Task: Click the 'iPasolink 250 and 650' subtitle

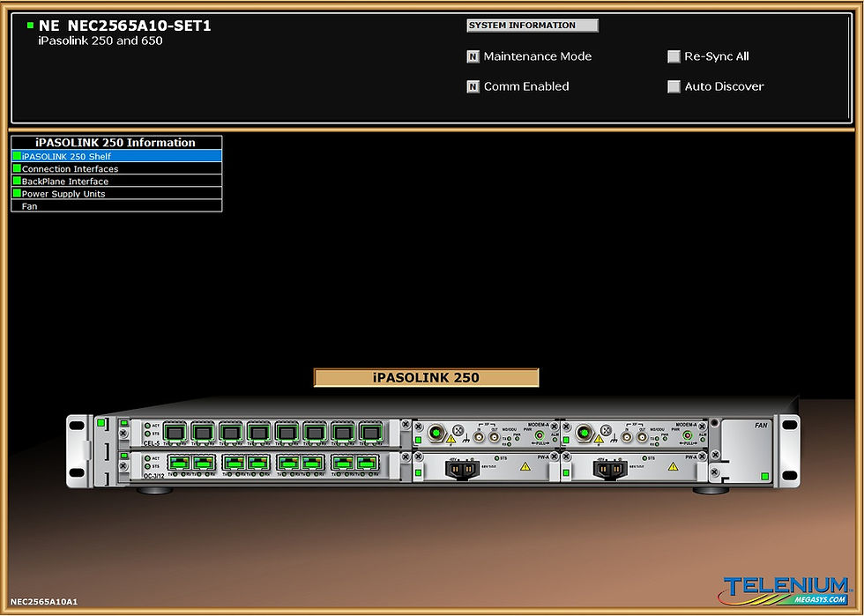Action: 101,41
